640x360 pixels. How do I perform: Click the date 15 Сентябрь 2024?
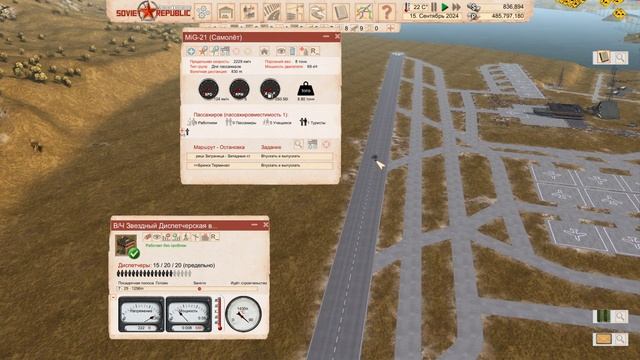434,16
